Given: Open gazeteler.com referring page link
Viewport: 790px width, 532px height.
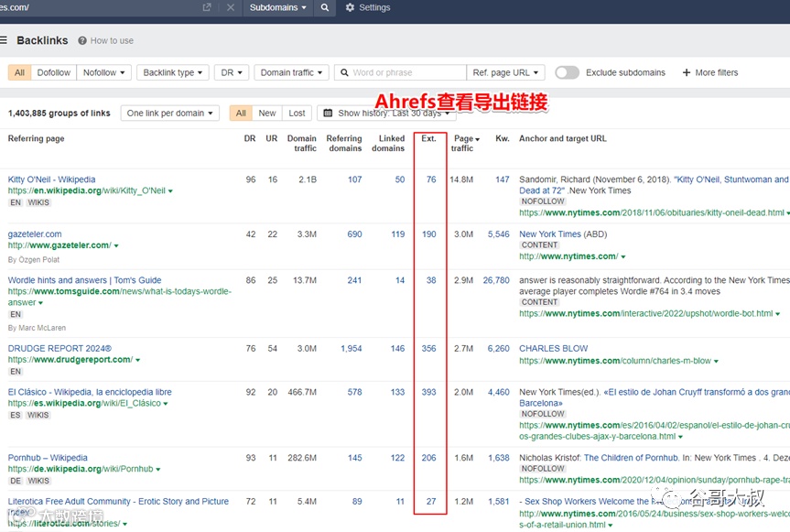Looking at the screenshot, I should [35, 234].
